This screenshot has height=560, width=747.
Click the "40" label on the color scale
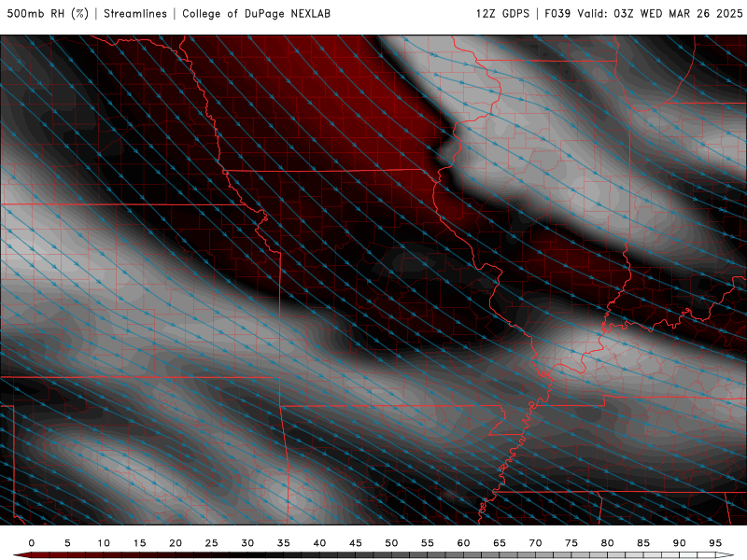(x=319, y=543)
